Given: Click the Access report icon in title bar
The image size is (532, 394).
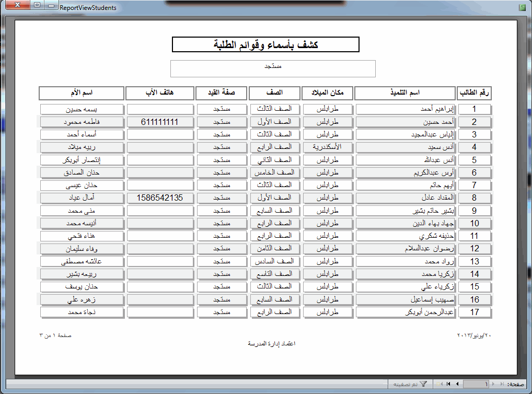Looking at the screenshot, I should tap(522, 7).
